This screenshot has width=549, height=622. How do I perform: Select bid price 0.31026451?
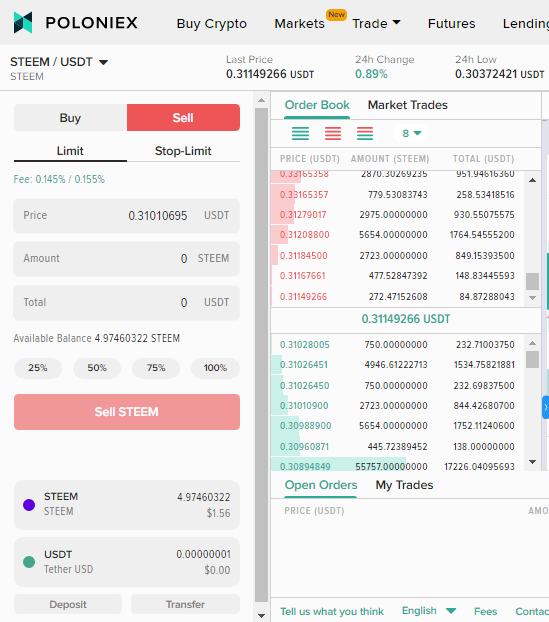tap(304, 365)
